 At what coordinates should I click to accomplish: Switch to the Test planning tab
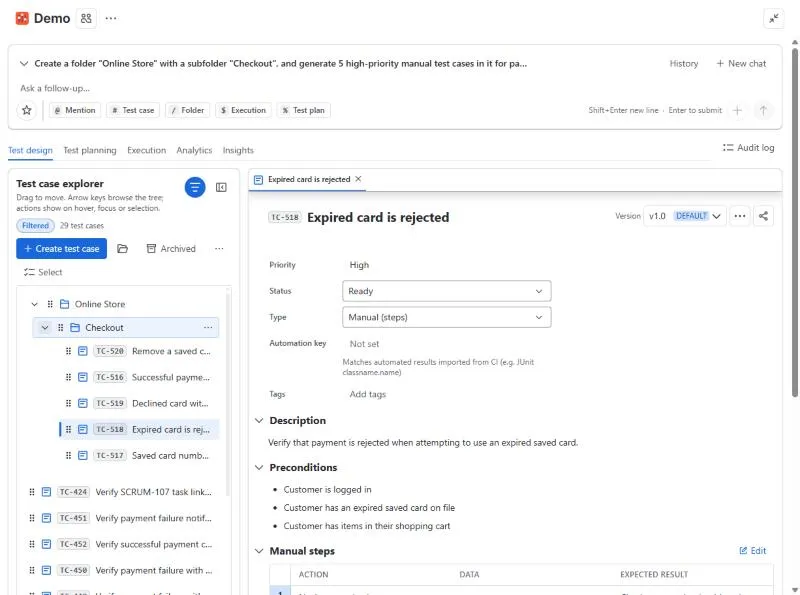click(90, 150)
